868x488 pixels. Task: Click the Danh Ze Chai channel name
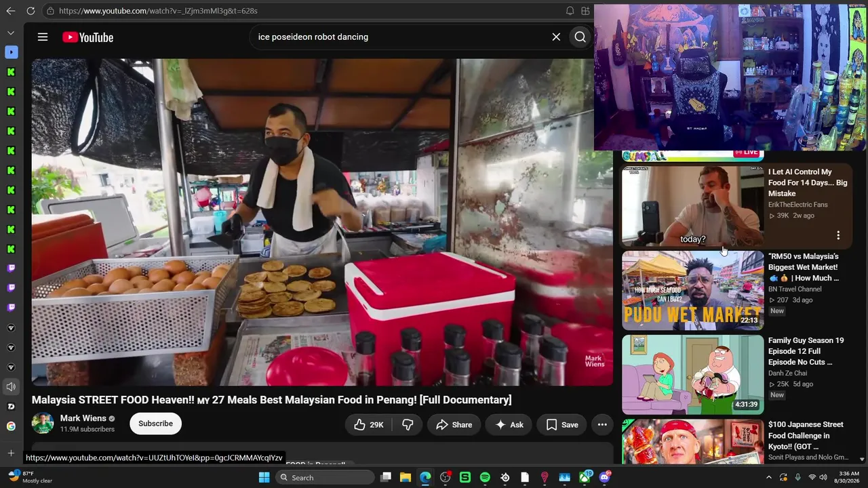(x=788, y=373)
